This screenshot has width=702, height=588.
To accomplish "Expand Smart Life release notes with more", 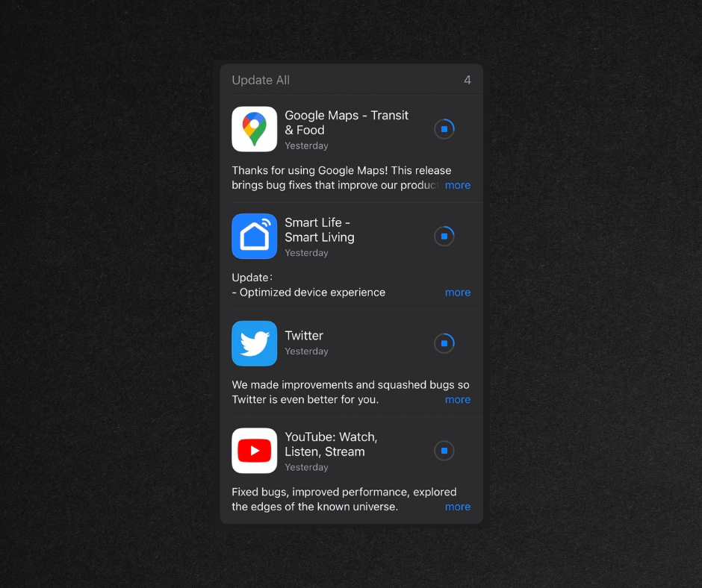I will pos(458,293).
